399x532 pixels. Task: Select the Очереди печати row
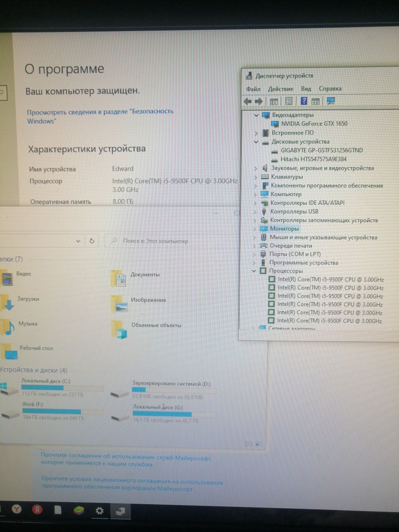291,246
